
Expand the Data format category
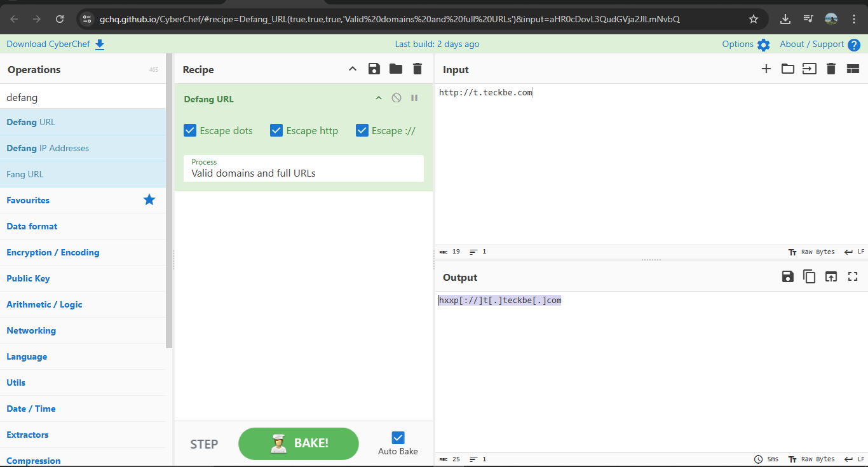pyautogui.click(x=83, y=226)
